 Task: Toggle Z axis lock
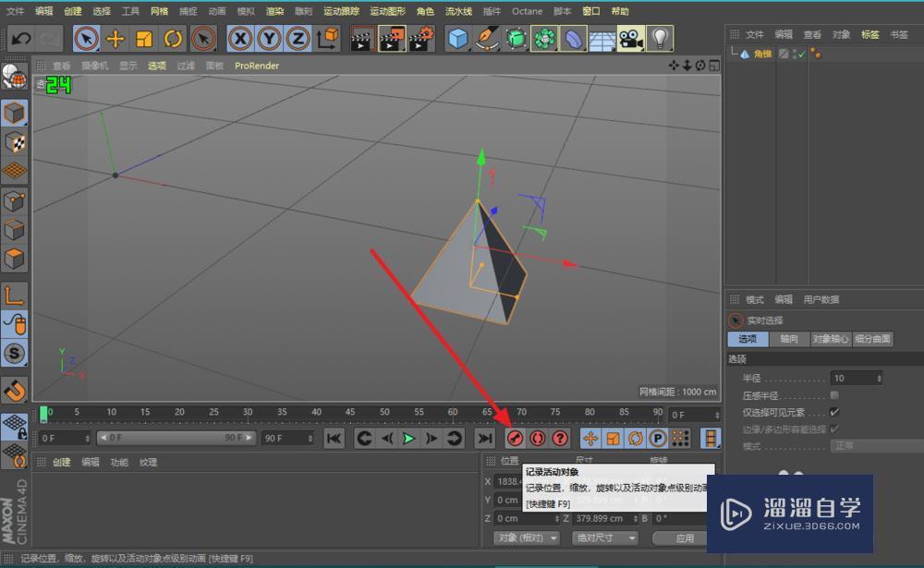click(298, 39)
